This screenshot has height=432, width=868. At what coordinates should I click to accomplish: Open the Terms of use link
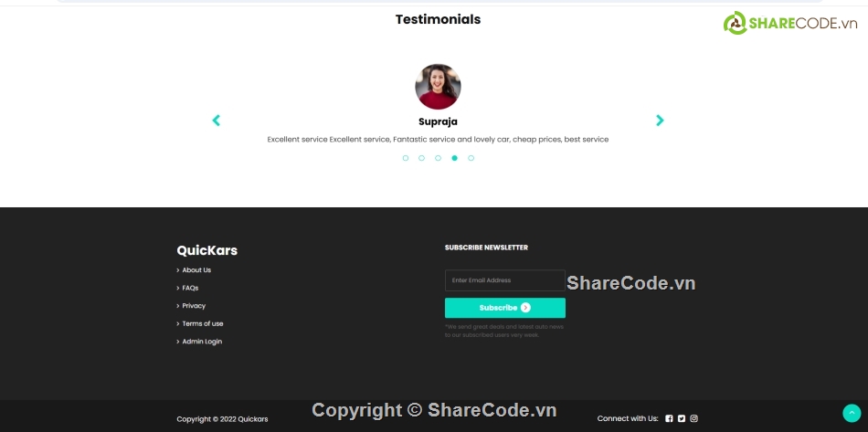click(x=202, y=323)
